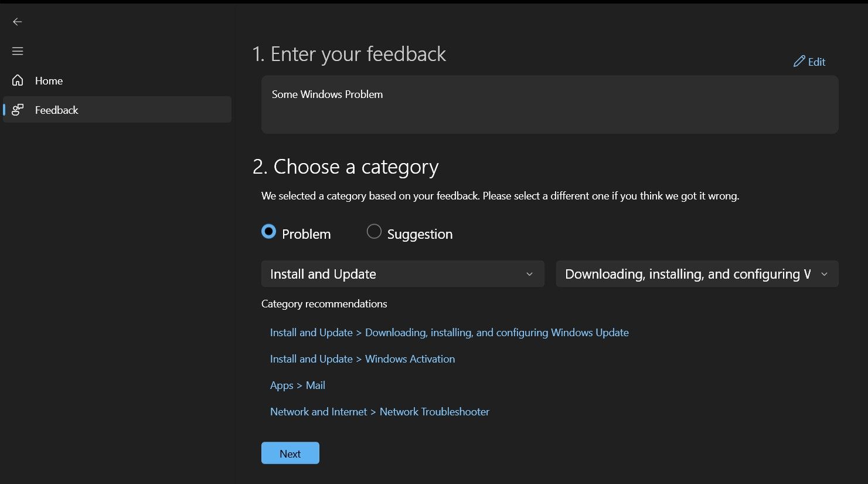Click the Home house icon

pyautogui.click(x=18, y=80)
